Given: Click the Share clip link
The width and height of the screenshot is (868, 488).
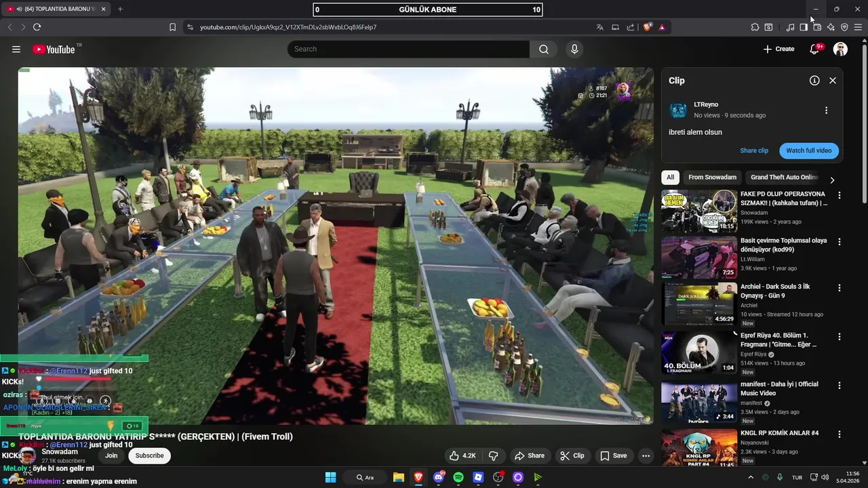Looking at the screenshot, I should (754, 150).
